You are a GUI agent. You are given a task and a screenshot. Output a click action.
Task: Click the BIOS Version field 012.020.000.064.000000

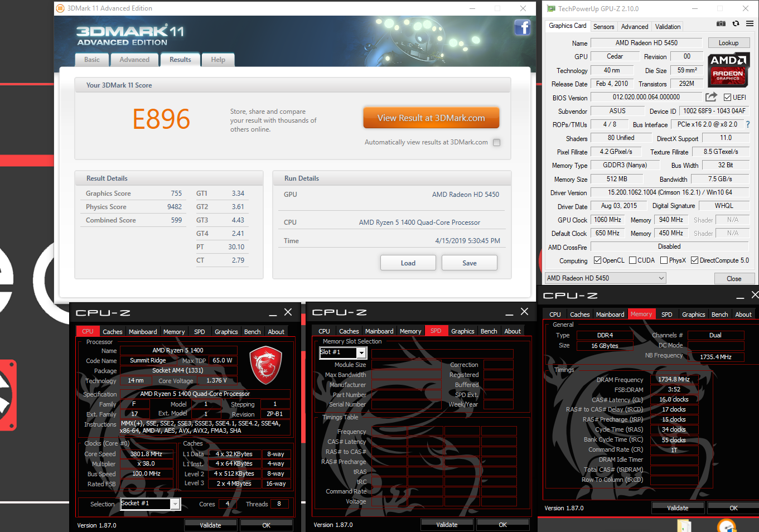click(646, 97)
